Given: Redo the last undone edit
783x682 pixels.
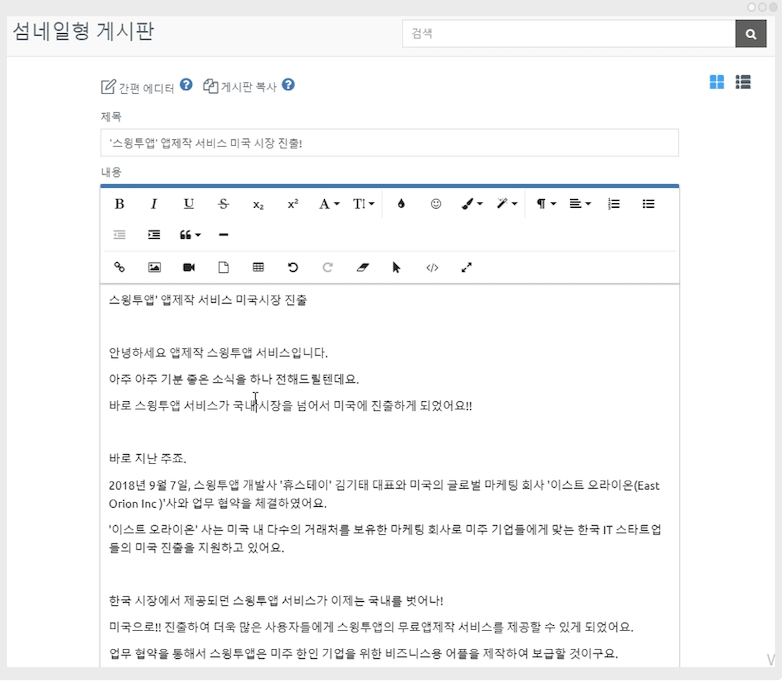Looking at the screenshot, I should [x=328, y=268].
